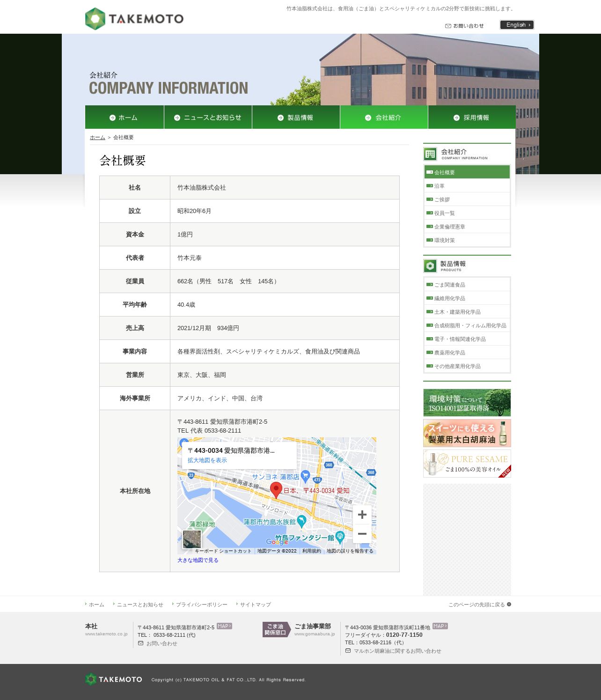Click the Google logo on the map
This screenshot has width=601, height=700.
(277, 542)
